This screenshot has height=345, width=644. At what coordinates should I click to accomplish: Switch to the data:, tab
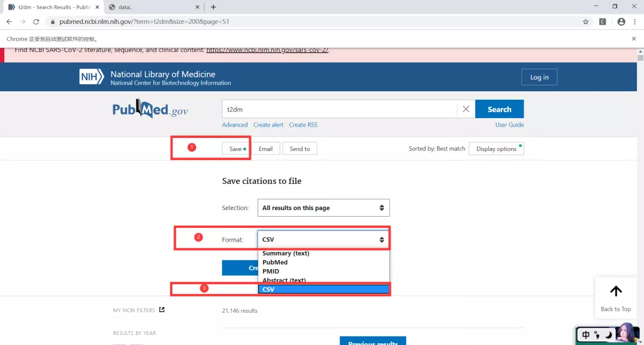coord(154,7)
